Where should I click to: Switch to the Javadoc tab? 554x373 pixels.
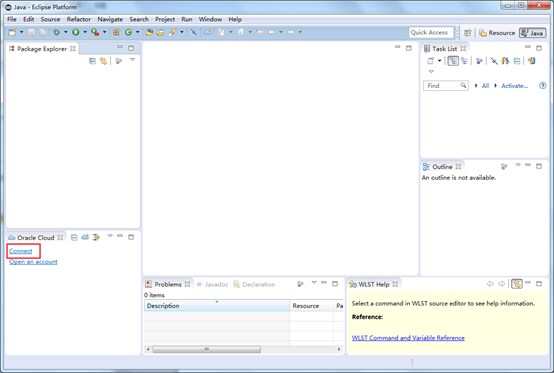pos(213,284)
